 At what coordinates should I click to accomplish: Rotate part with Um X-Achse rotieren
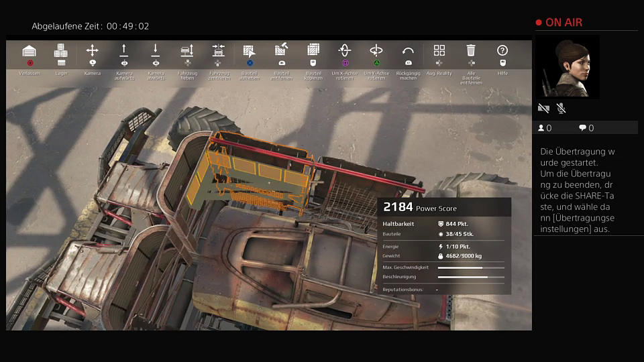(x=345, y=52)
